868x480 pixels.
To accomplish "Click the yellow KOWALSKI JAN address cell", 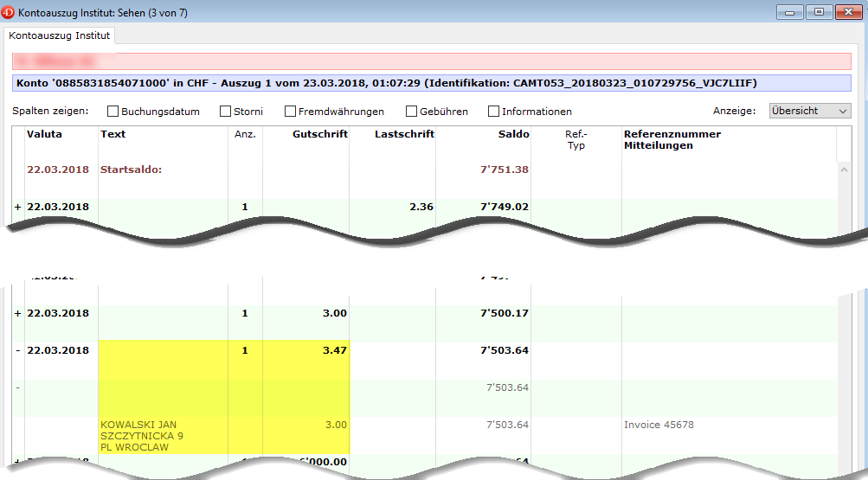I will point(143,436).
